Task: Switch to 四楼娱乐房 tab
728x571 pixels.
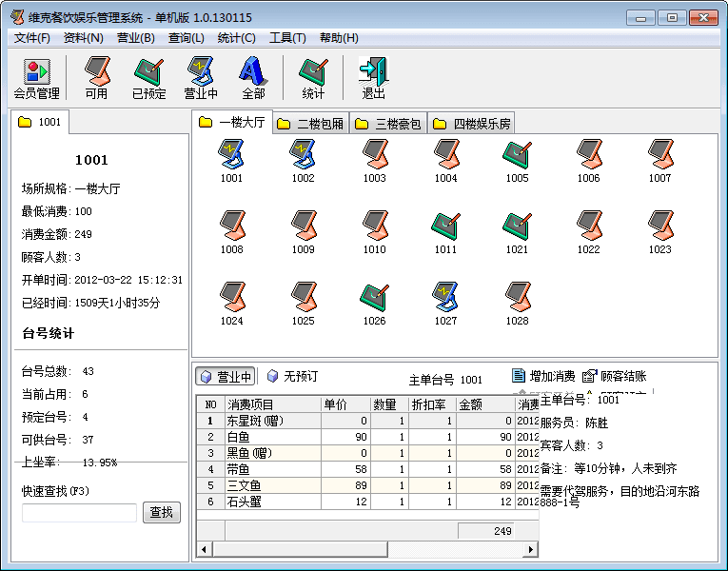Action: [472, 124]
